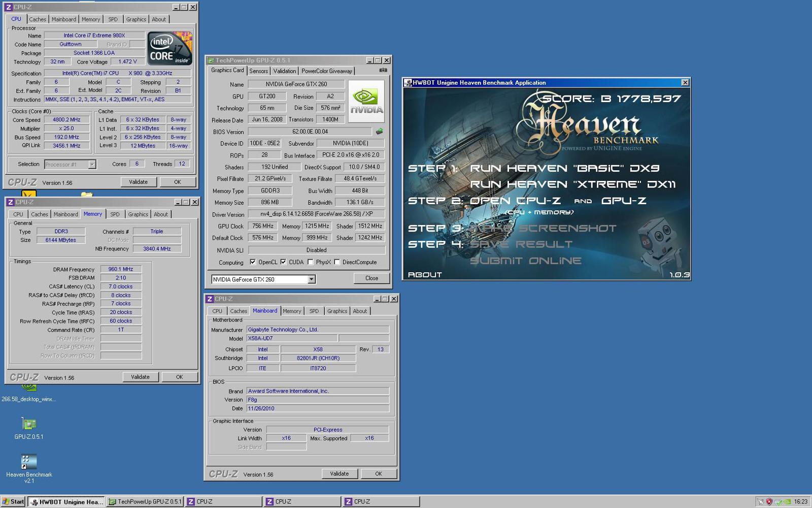Click the Core Speed 4800.2 MHz value
The height and width of the screenshot is (508, 812).
[66, 120]
